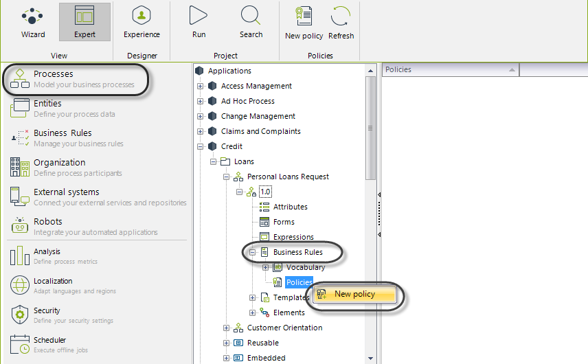Refresh the policies list
Screen dimensions: 588x364
(341, 23)
